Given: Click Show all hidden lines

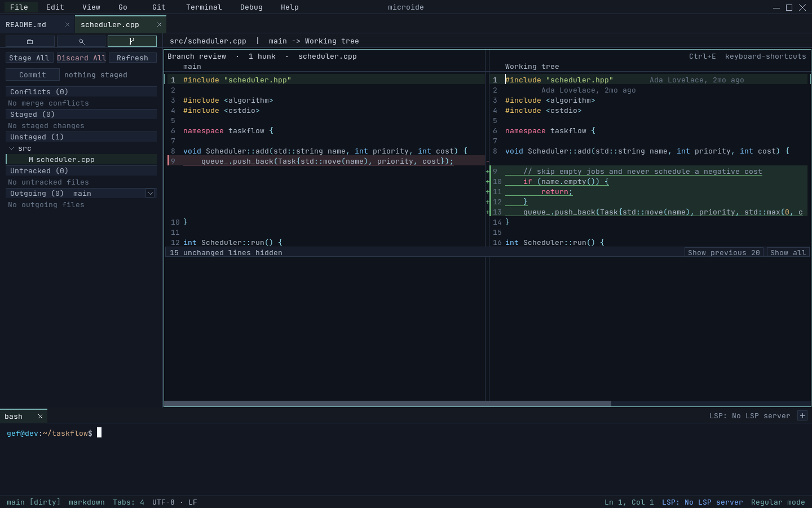Looking at the screenshot, I should (x=788, y=253).
